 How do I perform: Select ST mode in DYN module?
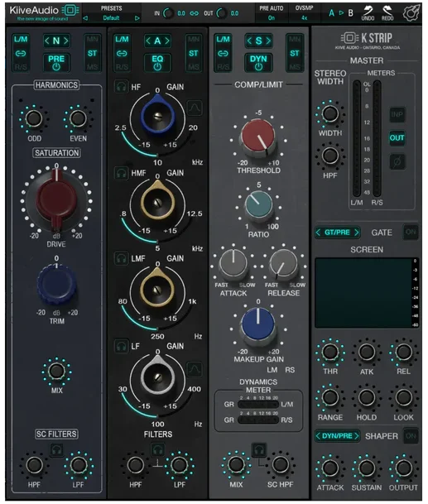click(295, 53)
